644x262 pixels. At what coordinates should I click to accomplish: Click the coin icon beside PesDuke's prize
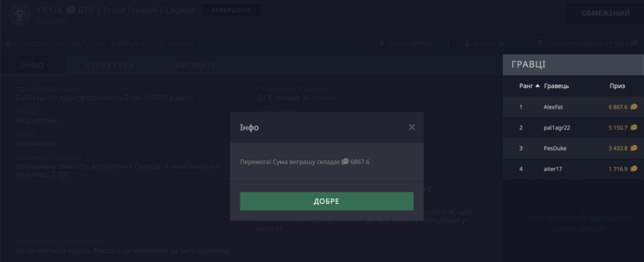click(634, 148)
